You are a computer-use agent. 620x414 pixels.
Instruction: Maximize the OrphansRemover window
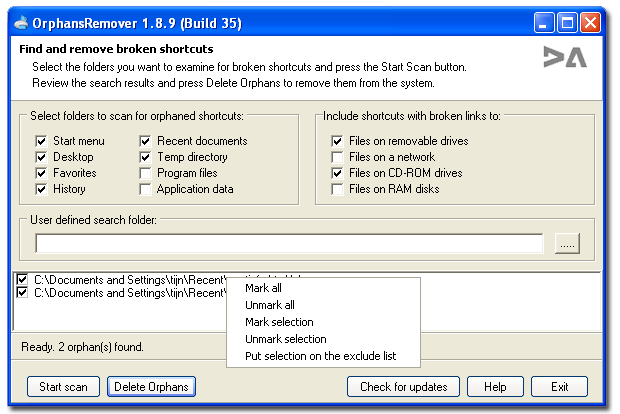pyautogui.click(x=567, y=23)
